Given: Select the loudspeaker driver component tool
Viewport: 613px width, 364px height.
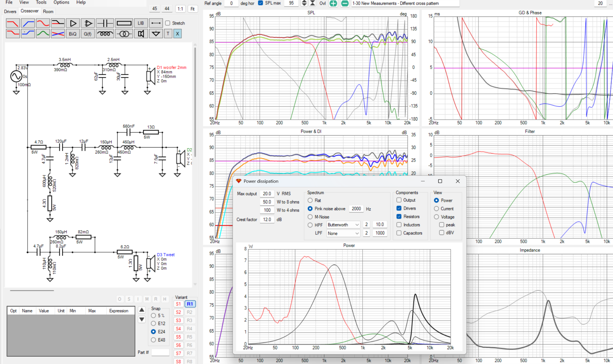Looking at the screenshot, I should coord(141,34).
